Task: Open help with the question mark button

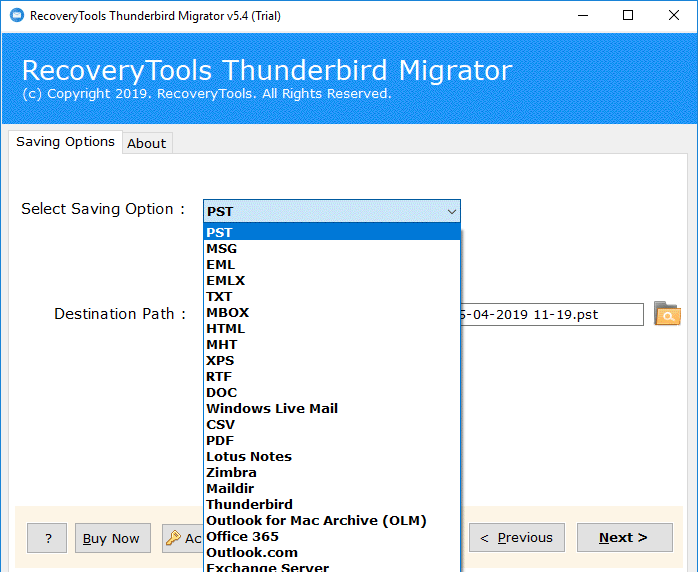Action: (47, 538)
